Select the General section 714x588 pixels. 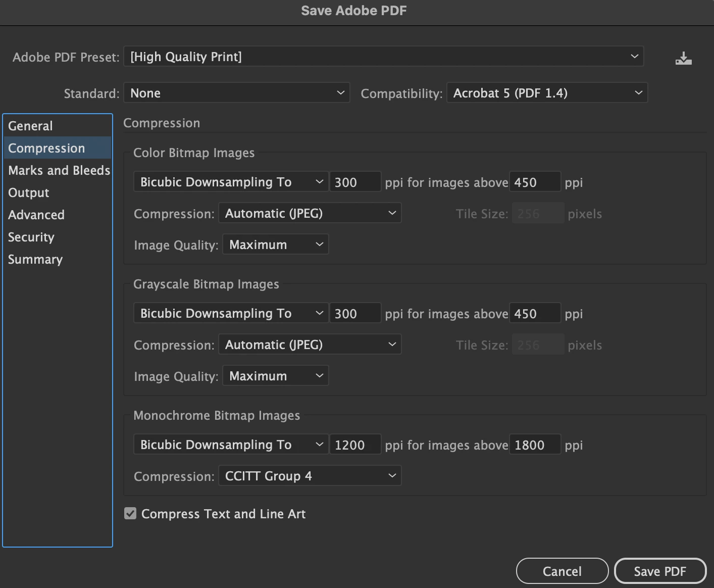[58, 126]
